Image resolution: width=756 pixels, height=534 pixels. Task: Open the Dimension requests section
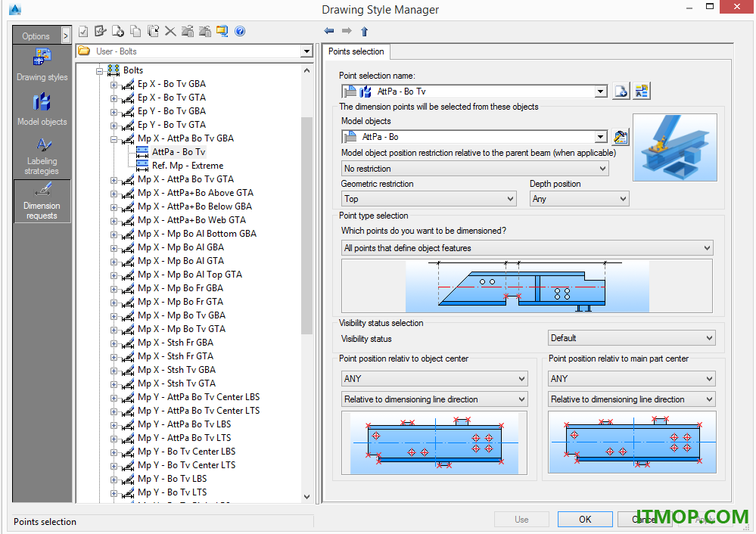point(42,201)
